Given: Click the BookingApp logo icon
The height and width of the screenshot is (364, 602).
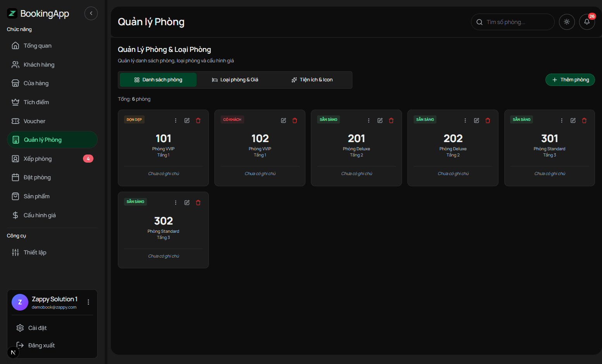Looking at the screenshot, I should (12, 14).
